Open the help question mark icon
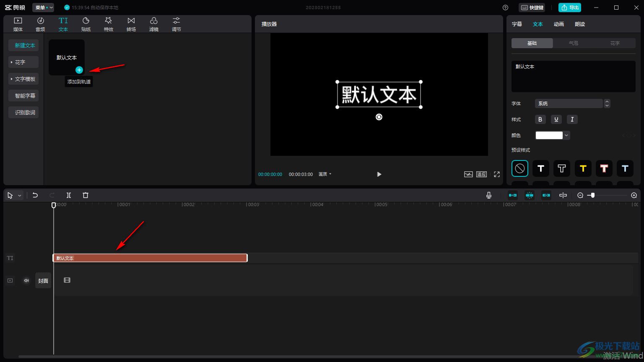644x362 pixels. pos(506,8)
